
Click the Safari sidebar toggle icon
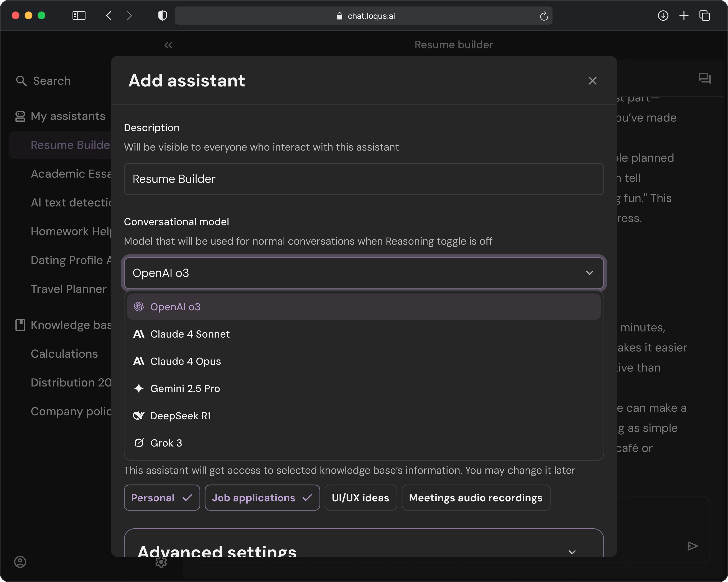point(79,16)
